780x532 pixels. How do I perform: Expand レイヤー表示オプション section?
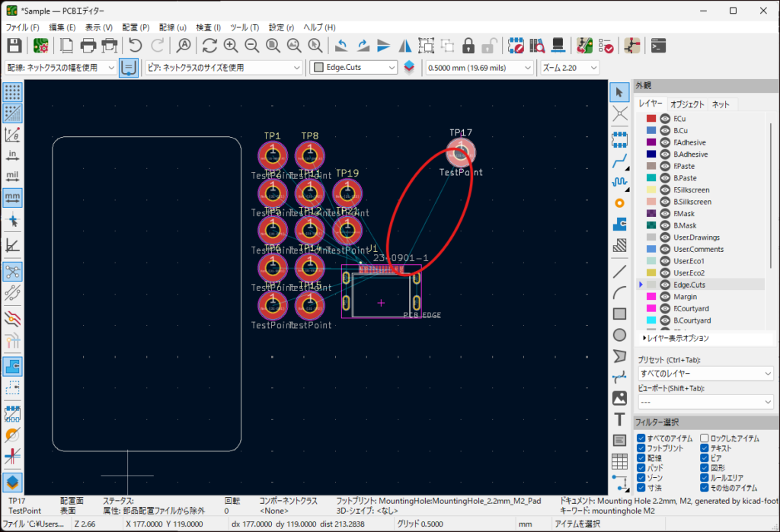point(676,338)
